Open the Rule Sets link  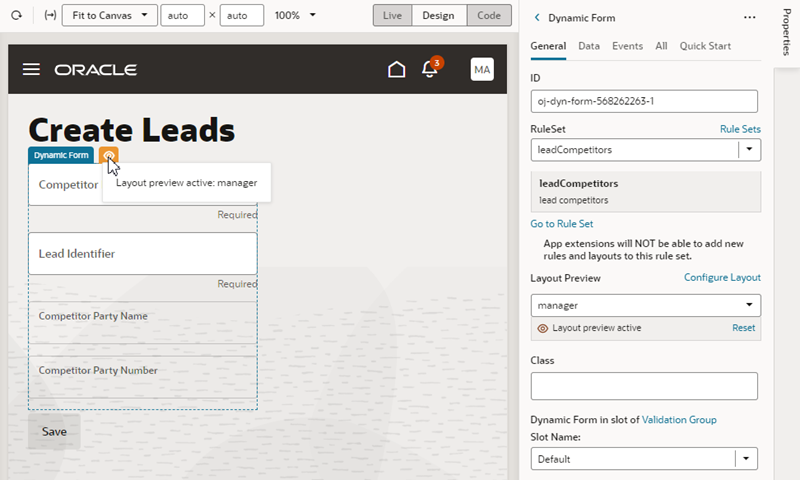740,129
